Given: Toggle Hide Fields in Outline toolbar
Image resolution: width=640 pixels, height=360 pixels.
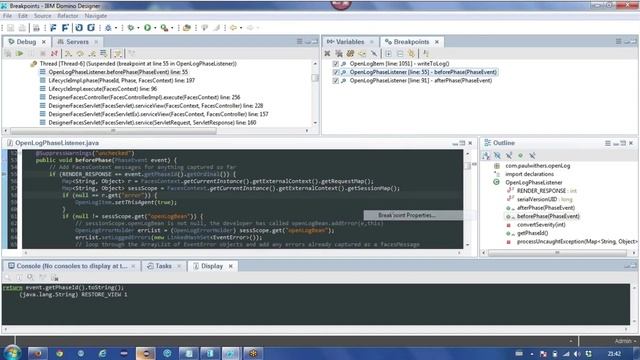Looking at the screenshot, I should (497, 156).
